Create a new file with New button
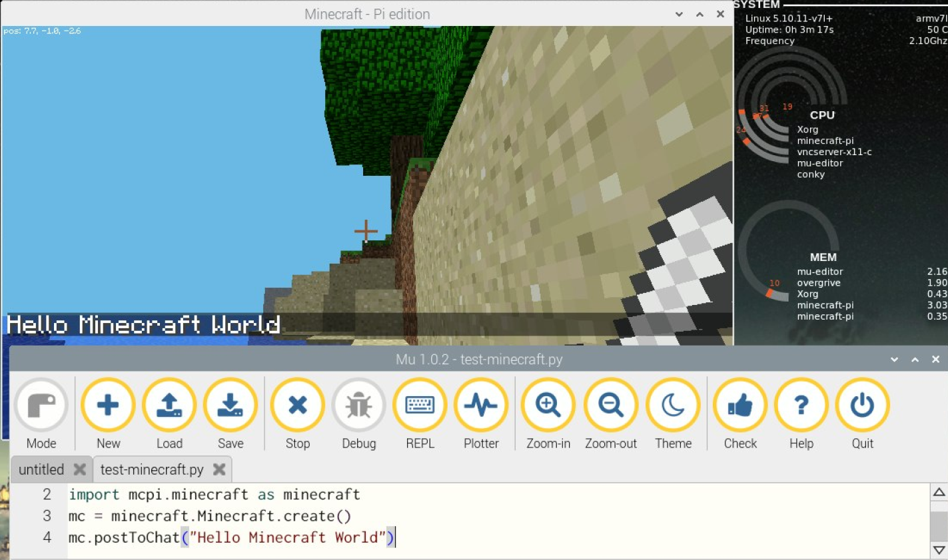The height and width of the screenshot is (560, 948). pyautogui.click(x=108, y=414)
